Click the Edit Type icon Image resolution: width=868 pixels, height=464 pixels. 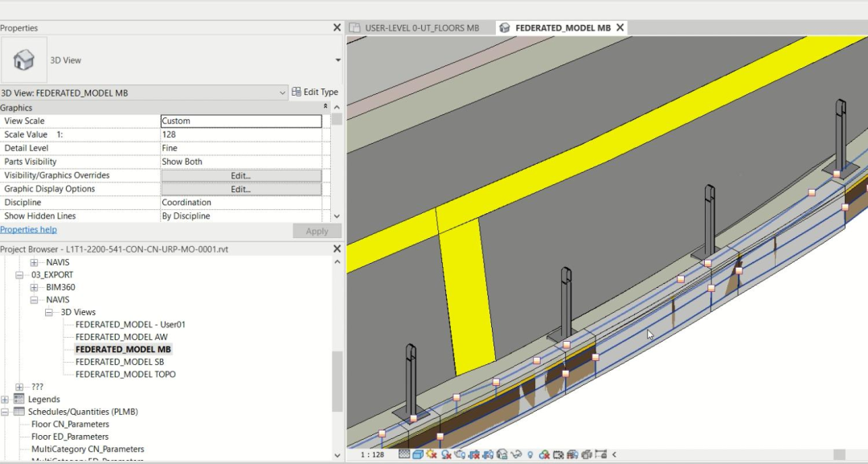tap(296, 92)
